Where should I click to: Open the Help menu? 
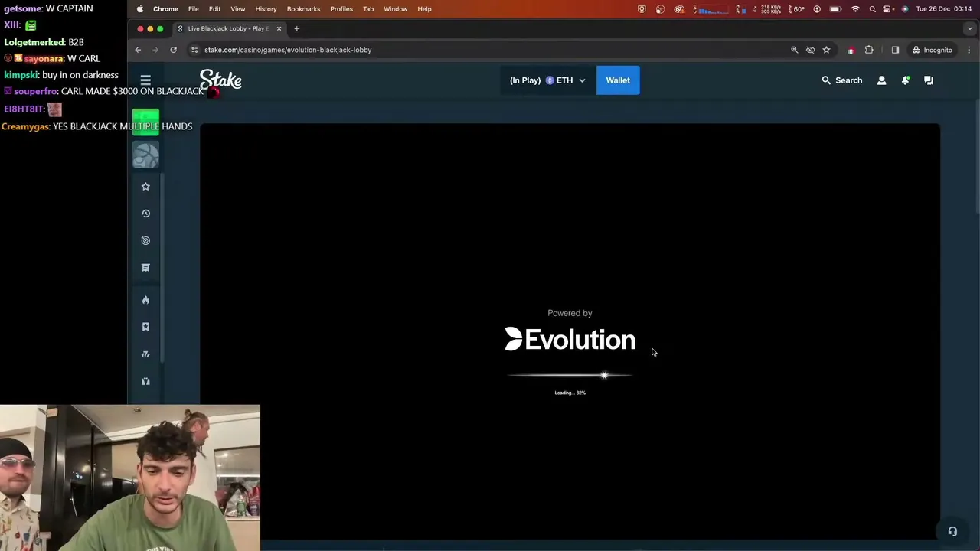tap(424, 9)
